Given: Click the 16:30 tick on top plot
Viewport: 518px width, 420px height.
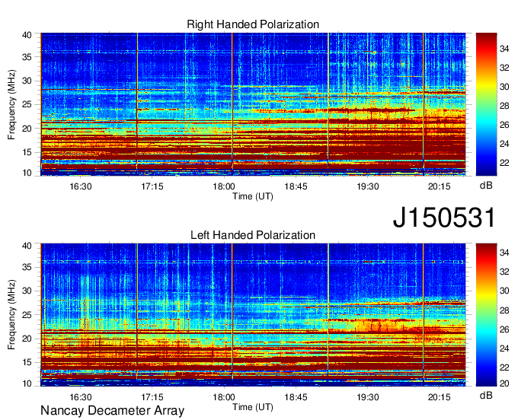Looking at the screenshot, I should [80, 186].
